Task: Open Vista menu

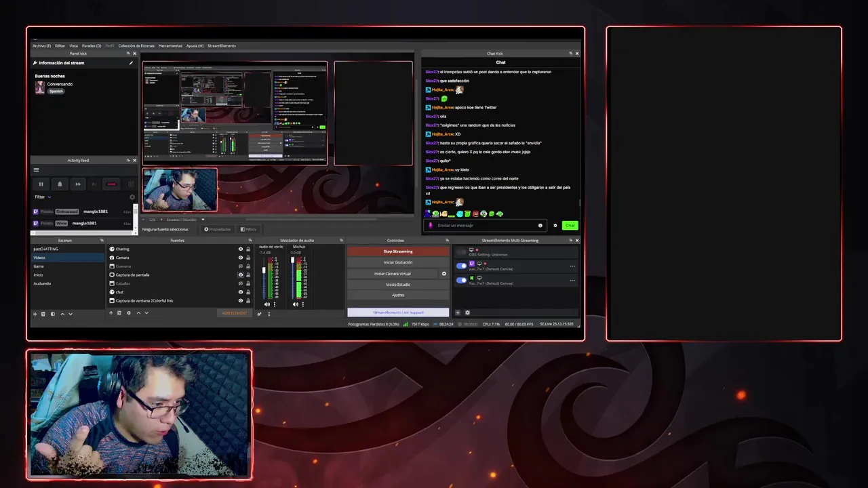Action: [73, 45]
